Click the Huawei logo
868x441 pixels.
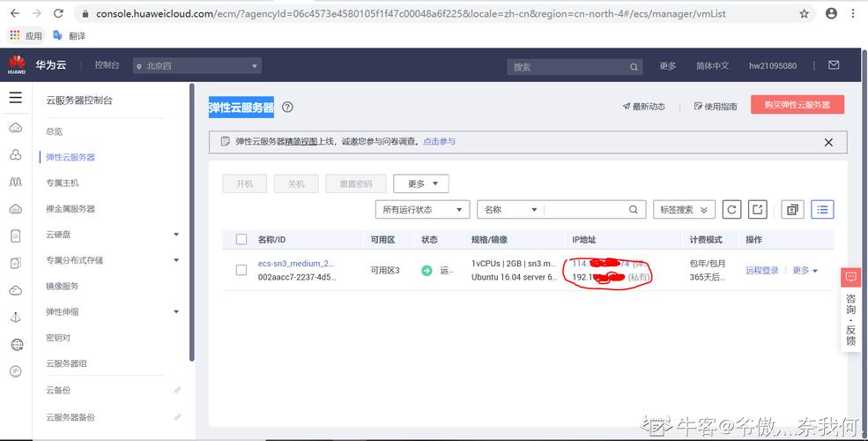click(17, 64)
